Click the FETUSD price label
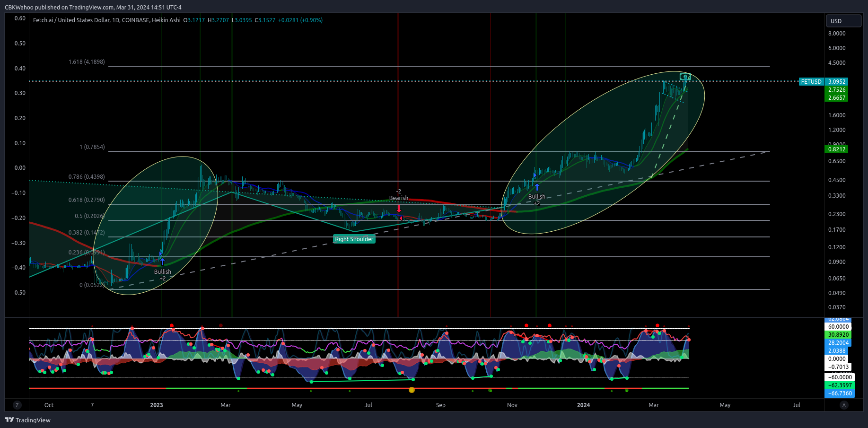868x428 pixels. 811,82
